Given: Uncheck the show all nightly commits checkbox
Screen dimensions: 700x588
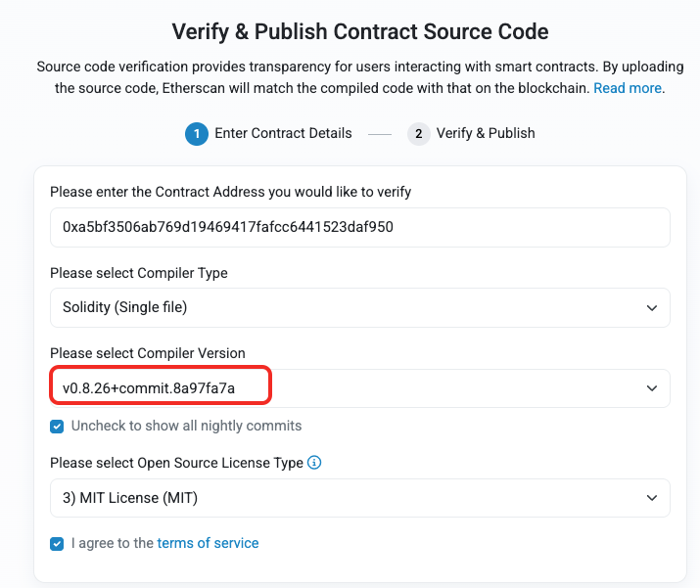Looking at the screenshot, I should click(57, 426).
